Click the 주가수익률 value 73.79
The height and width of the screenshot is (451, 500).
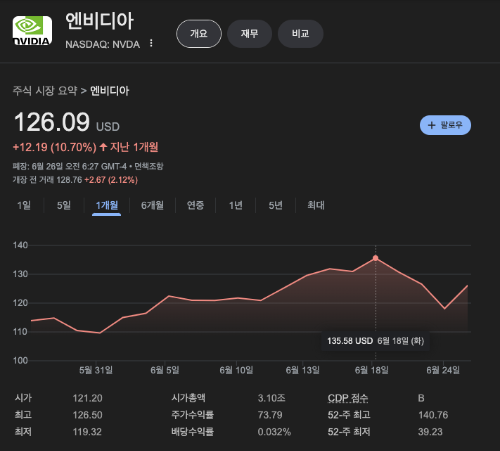(270, 415)
